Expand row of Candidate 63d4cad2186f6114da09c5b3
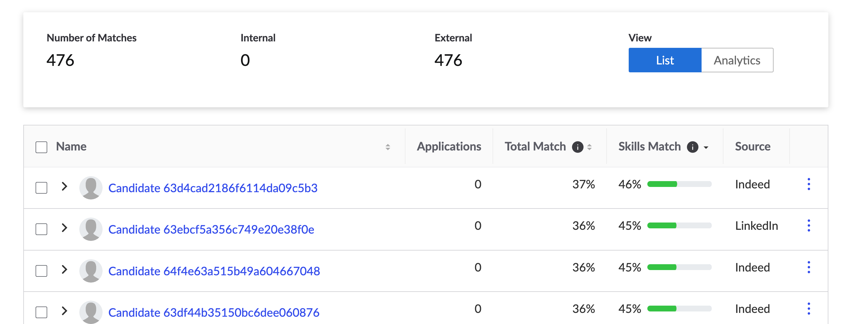Screen dimensions: 868x324 (x=64, y=186)
